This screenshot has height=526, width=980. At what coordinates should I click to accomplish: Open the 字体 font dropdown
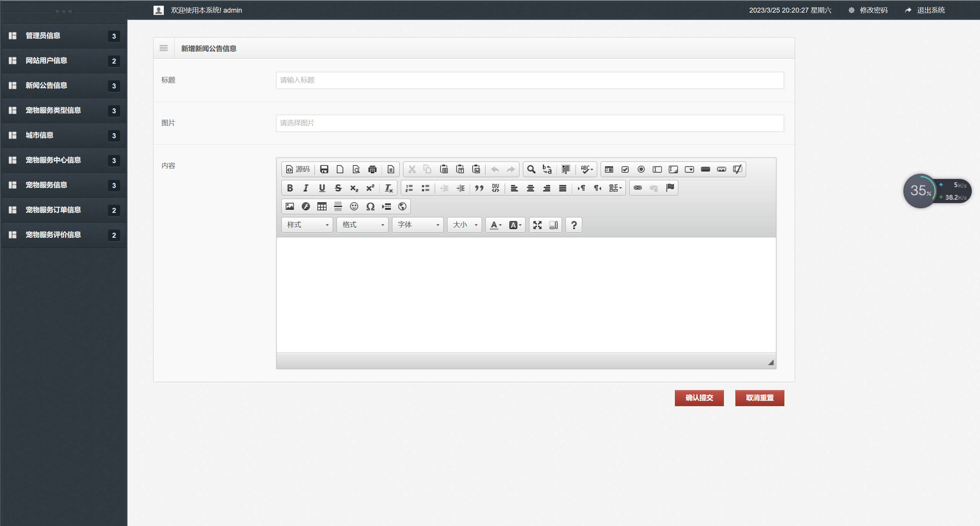click(418, 225)
